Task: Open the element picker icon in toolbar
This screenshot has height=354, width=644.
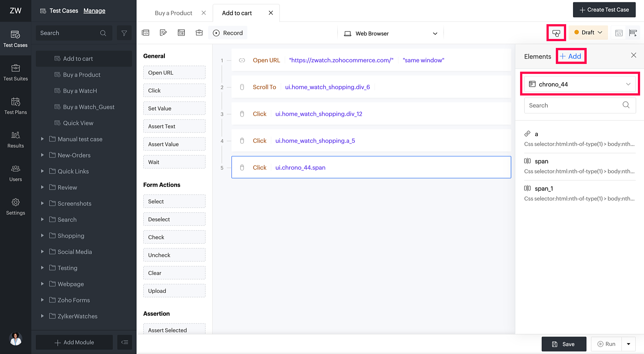Action: pyautogui.click(x=556, y=33)
